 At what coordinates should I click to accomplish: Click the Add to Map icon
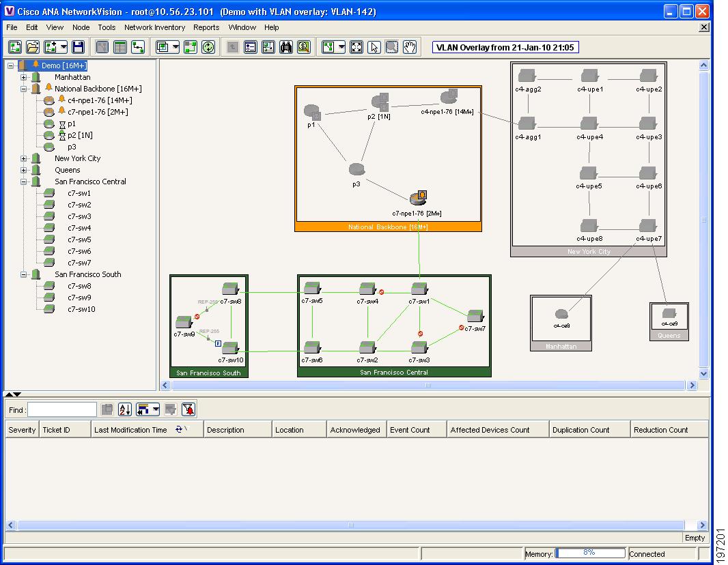(50, 47)
